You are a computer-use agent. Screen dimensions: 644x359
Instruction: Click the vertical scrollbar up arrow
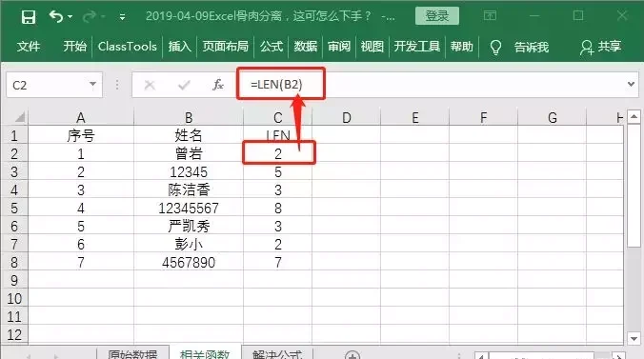pyautogui.click(x=634, y=117)
